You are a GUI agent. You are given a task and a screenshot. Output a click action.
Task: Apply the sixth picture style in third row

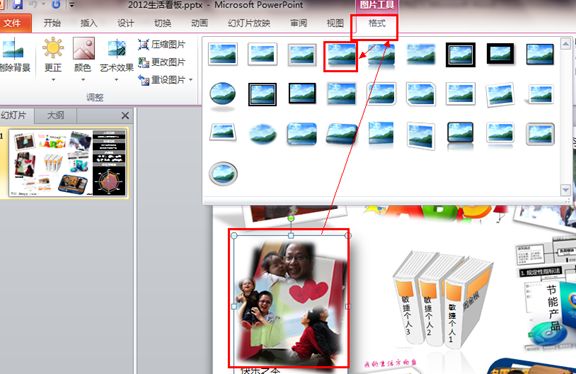point(421,135)
